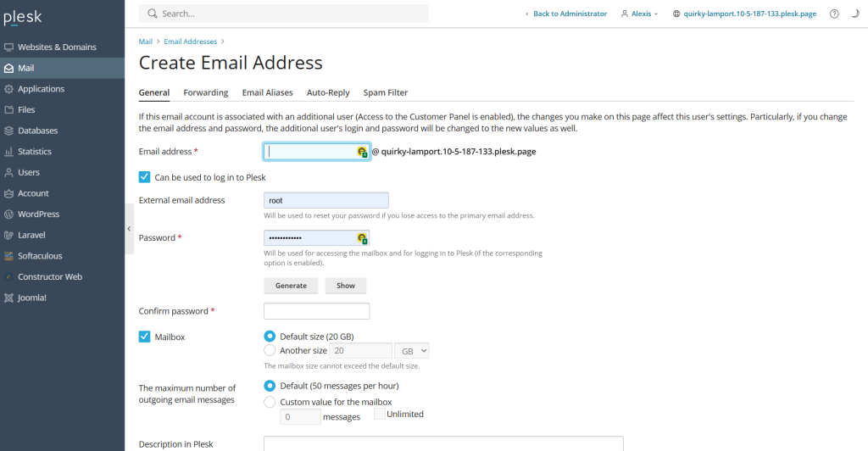The width and height of the screenshot is (868, 451).
Task: Open the GB size unit dropdown
Action: [x=411, y=351]
